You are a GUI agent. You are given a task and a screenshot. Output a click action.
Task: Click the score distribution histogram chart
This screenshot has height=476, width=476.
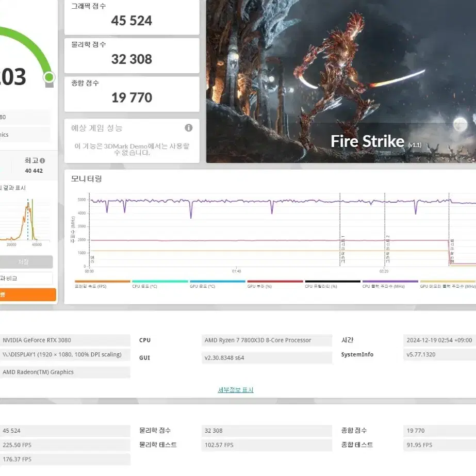(x=25, y=221)
